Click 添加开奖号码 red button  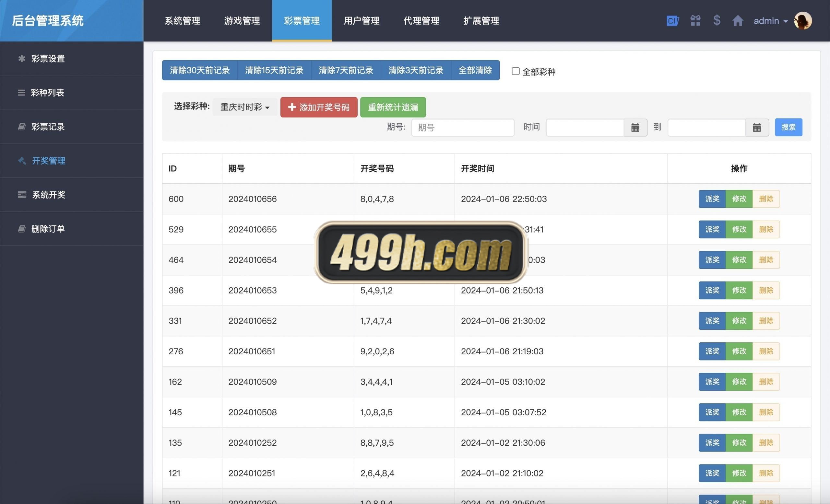[x=319, y=107]
